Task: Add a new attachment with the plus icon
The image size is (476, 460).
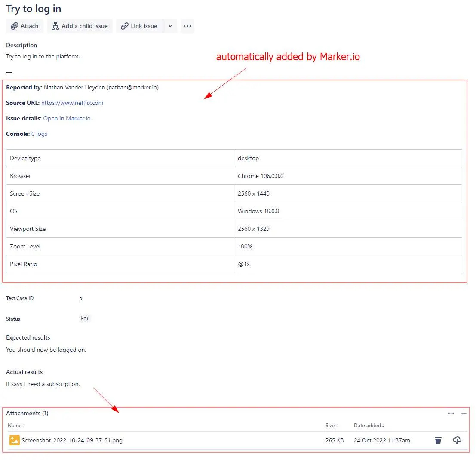Action: pos(464,413)
